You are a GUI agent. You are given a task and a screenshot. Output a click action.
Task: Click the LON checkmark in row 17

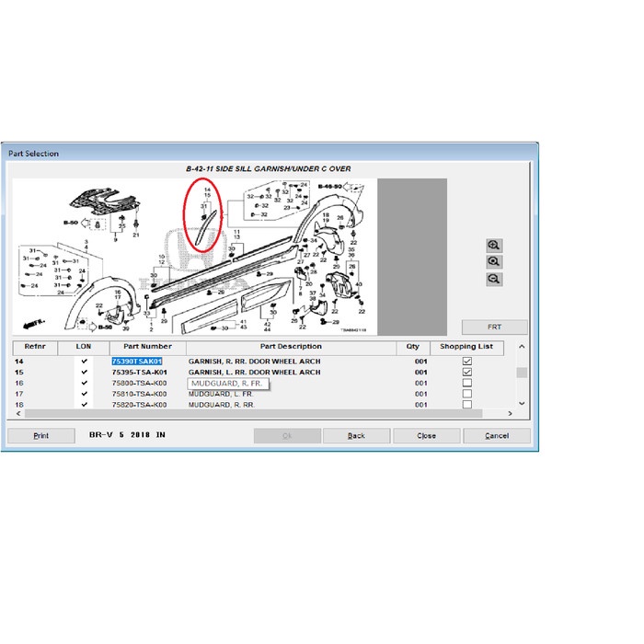tap(85, 394)
